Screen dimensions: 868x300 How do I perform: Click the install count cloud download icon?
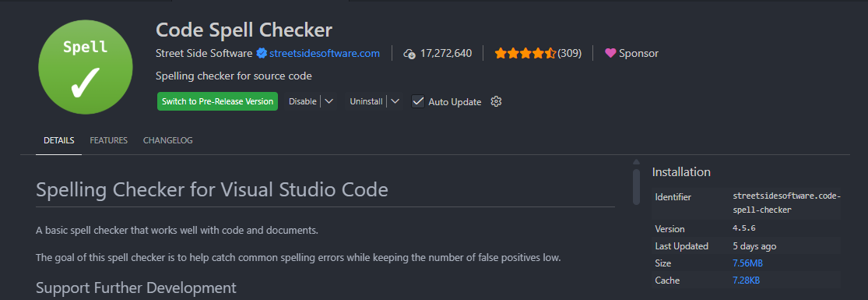click(x=409, y=54)
